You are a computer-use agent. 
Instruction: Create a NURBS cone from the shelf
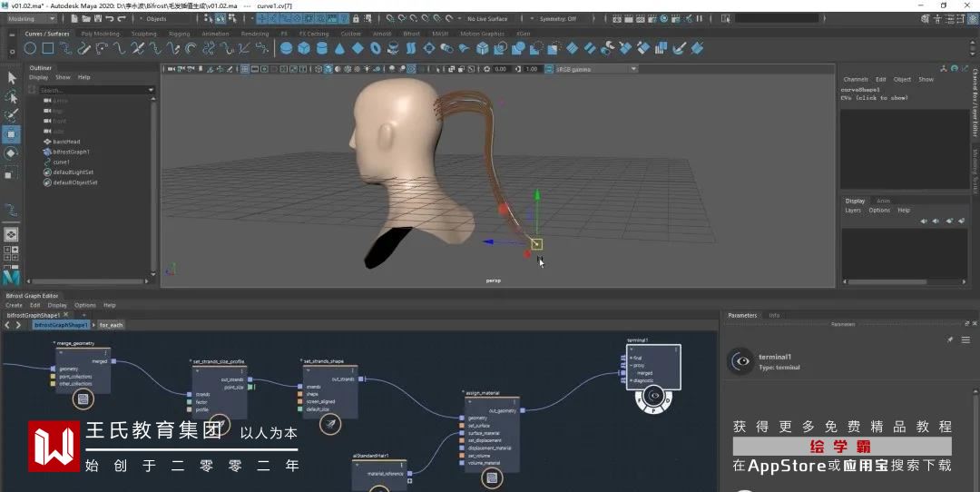340,48
